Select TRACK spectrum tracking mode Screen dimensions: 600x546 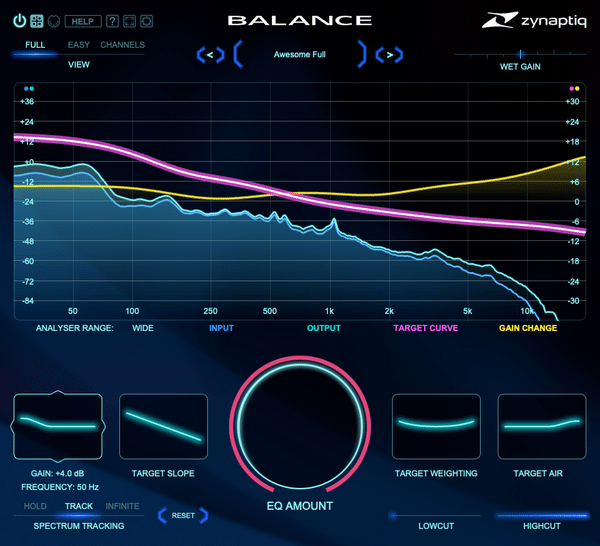click(x=79, y=507)
